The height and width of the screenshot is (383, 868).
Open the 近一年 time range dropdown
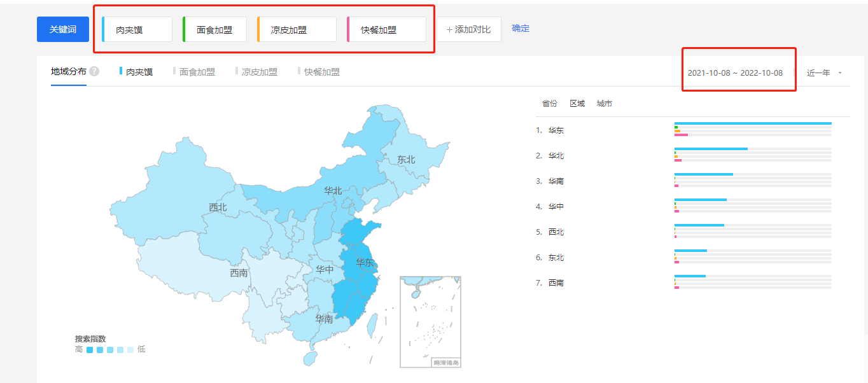824,73
